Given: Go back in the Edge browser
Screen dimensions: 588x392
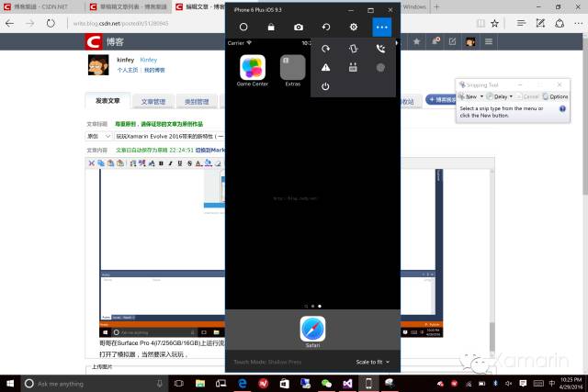Looking at the screenshot, I should pos(10,23).
